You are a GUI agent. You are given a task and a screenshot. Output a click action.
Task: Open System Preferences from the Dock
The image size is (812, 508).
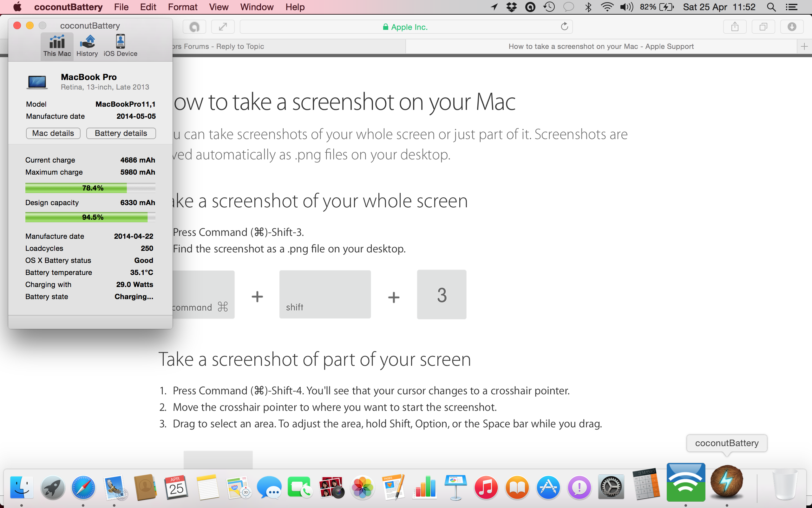point(611,486)
